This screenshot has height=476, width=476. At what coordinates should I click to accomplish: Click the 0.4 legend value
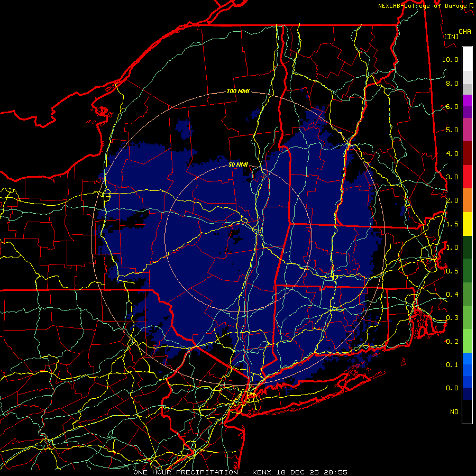pos(452,295)
